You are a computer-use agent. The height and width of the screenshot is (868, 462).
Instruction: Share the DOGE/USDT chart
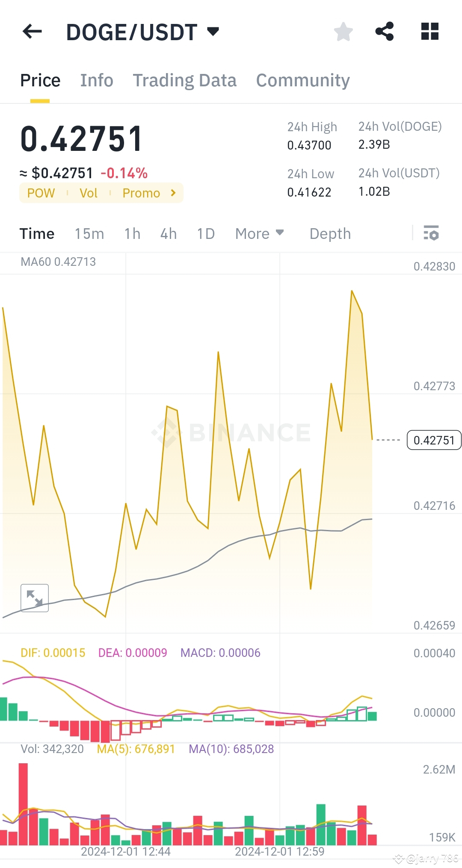point(385,31)
